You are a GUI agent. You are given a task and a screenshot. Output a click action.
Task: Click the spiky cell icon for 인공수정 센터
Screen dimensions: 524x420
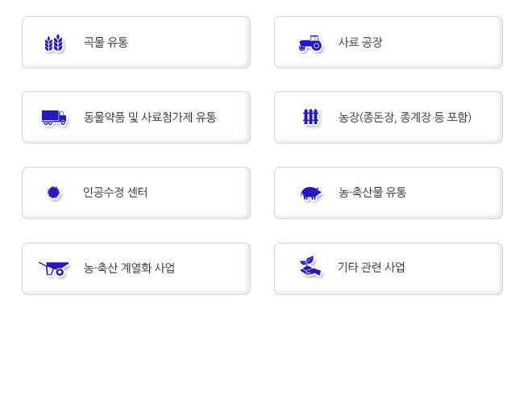click(53, 193)
